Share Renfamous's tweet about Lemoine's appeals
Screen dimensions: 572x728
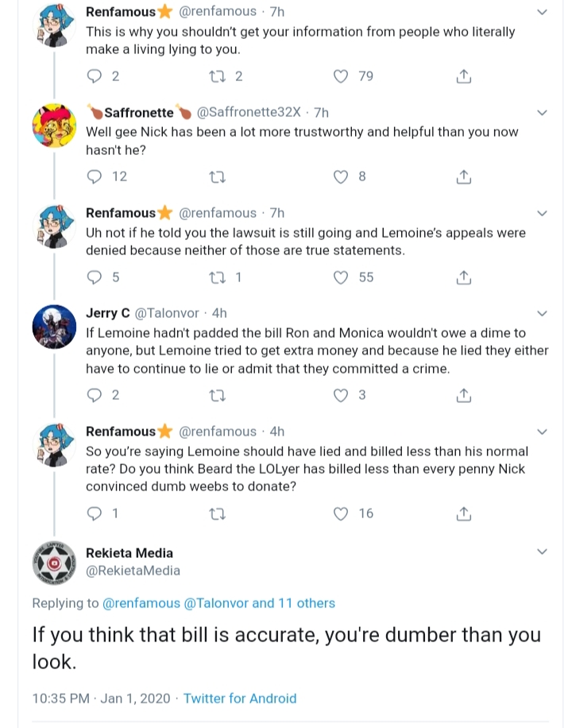tap(463, 277)
